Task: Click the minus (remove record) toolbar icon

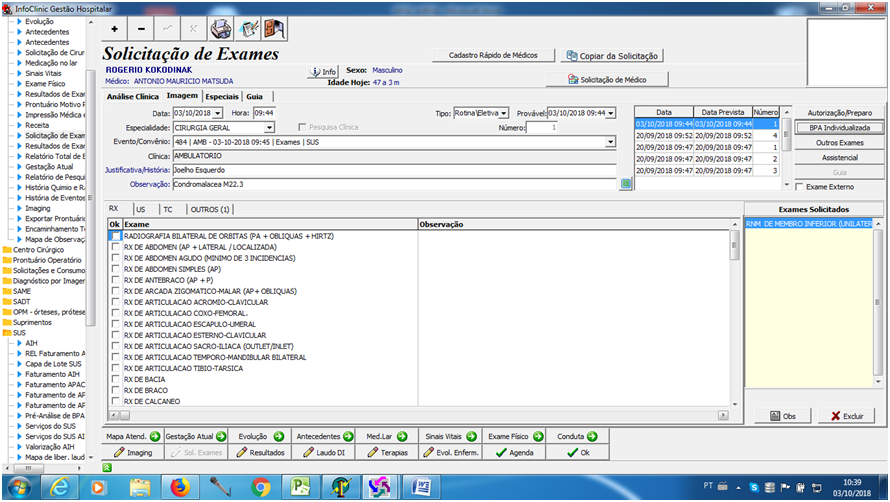Action: [141, 29]
